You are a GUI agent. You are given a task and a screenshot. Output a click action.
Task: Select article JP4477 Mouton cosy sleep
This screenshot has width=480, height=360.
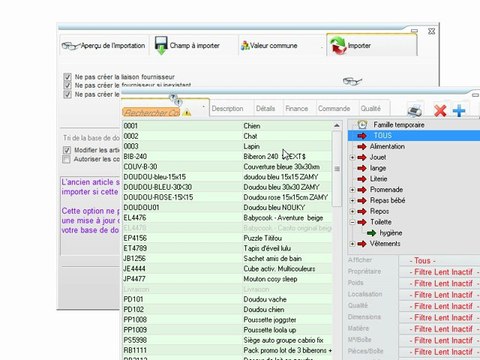click(227, 279)
